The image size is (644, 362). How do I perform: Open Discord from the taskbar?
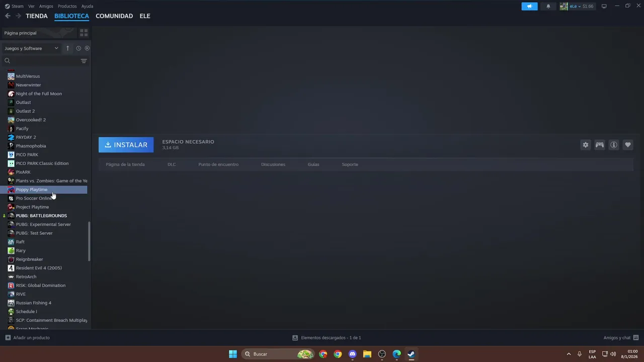tap(353, 354)
